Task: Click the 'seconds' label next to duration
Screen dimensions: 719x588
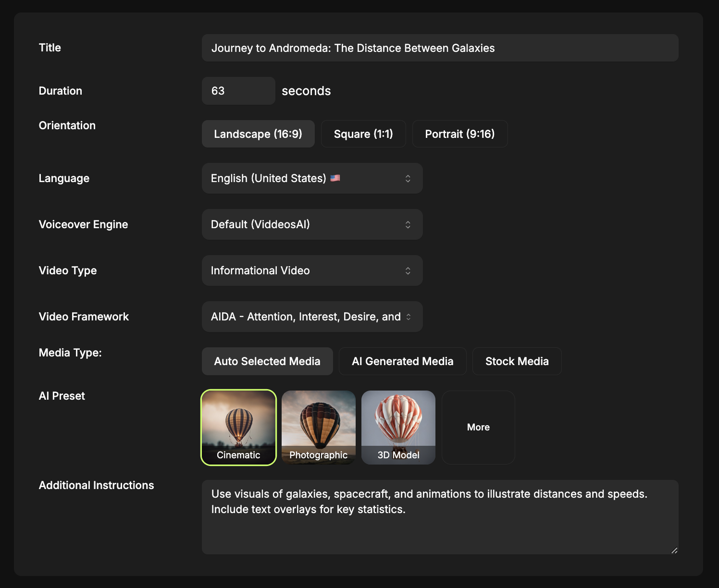Action: click(x=306, y=91)
